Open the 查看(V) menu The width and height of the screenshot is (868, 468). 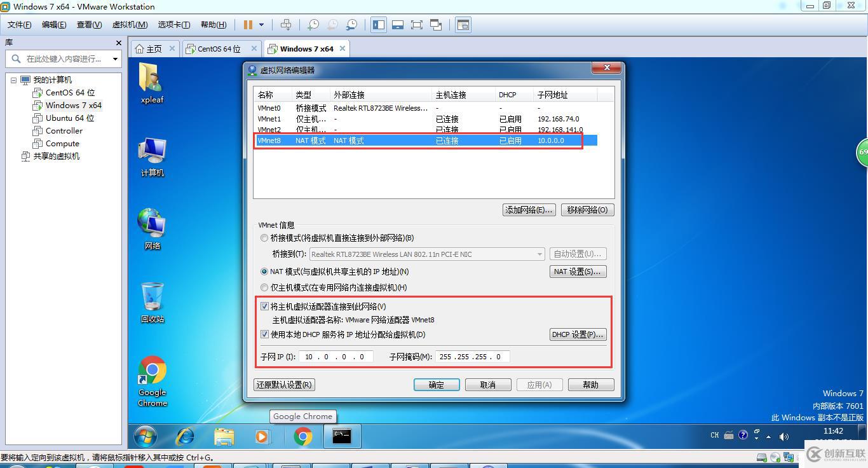[x=89, y=25]
